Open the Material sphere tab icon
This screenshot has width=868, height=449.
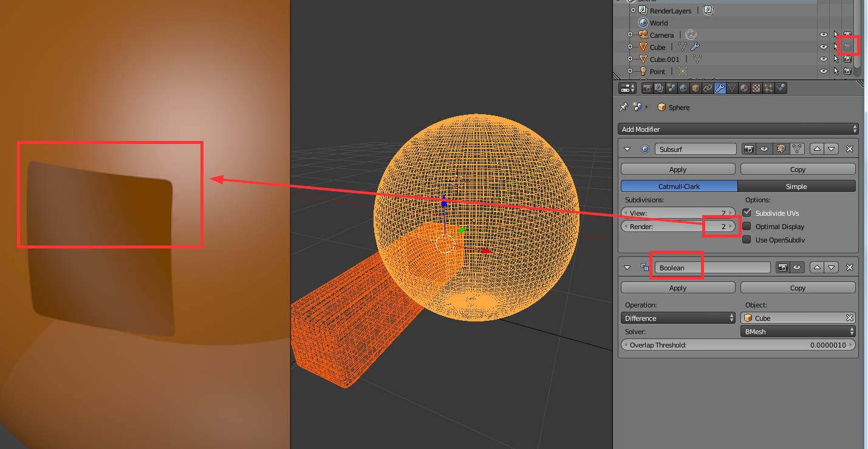coord(745,88)
